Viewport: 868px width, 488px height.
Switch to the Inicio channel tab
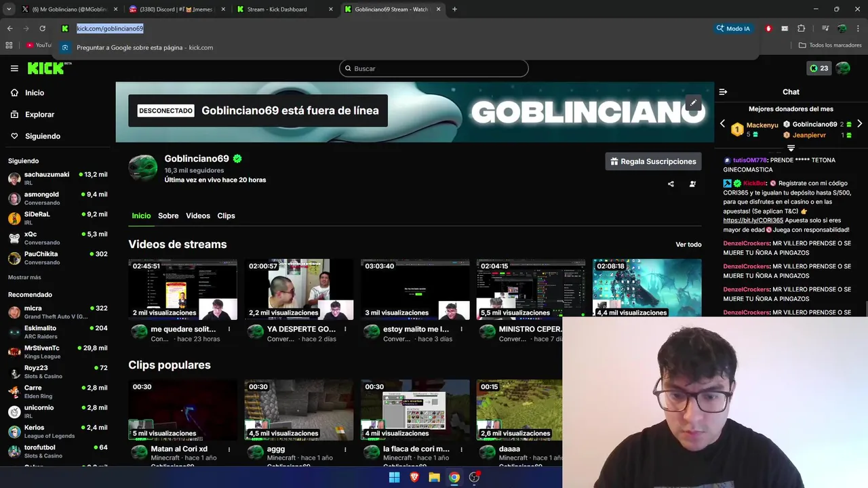pos(141,216)
